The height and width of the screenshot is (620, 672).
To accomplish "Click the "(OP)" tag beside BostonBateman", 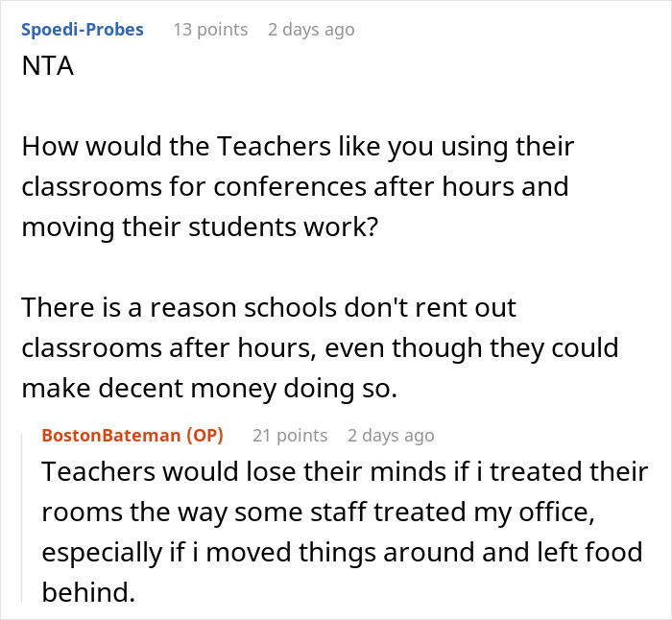I will click(203, 436).
